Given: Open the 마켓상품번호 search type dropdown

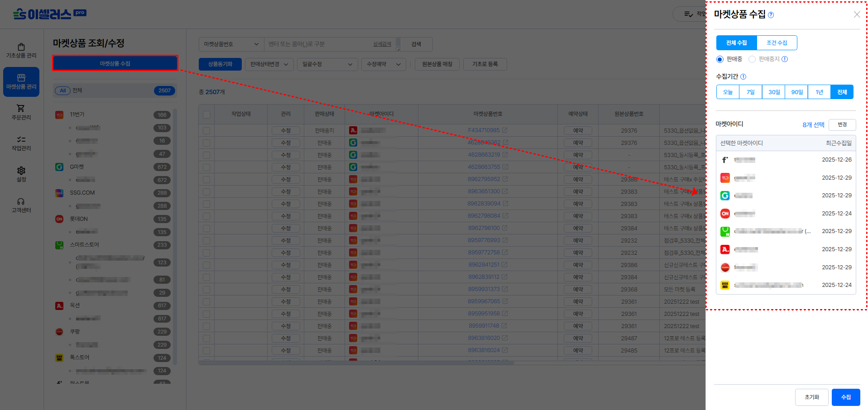Looking at the screenshot, I should click(x=231, y=44).
